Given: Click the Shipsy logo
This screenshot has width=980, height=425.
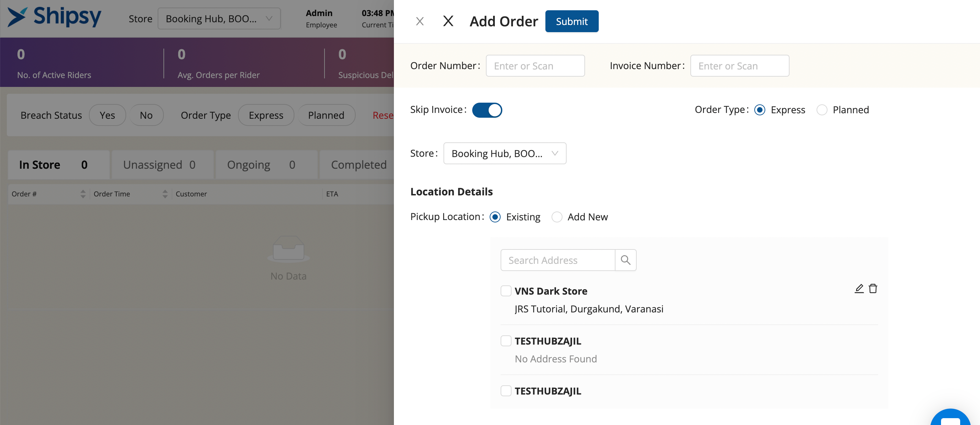Looking at the screenshot, I should point(54,17).
